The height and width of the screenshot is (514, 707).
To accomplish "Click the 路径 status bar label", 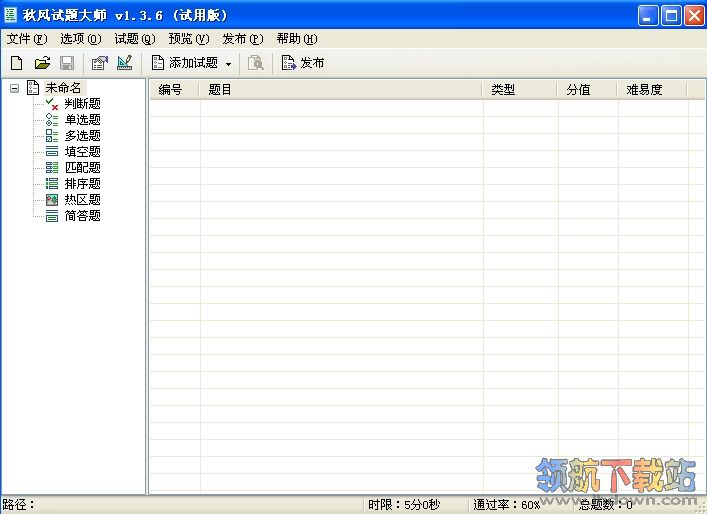I will (18, 505).
